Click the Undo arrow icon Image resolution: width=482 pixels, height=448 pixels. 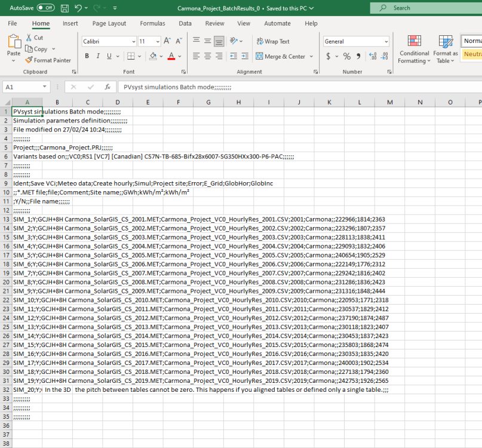(x=78, y=8)
